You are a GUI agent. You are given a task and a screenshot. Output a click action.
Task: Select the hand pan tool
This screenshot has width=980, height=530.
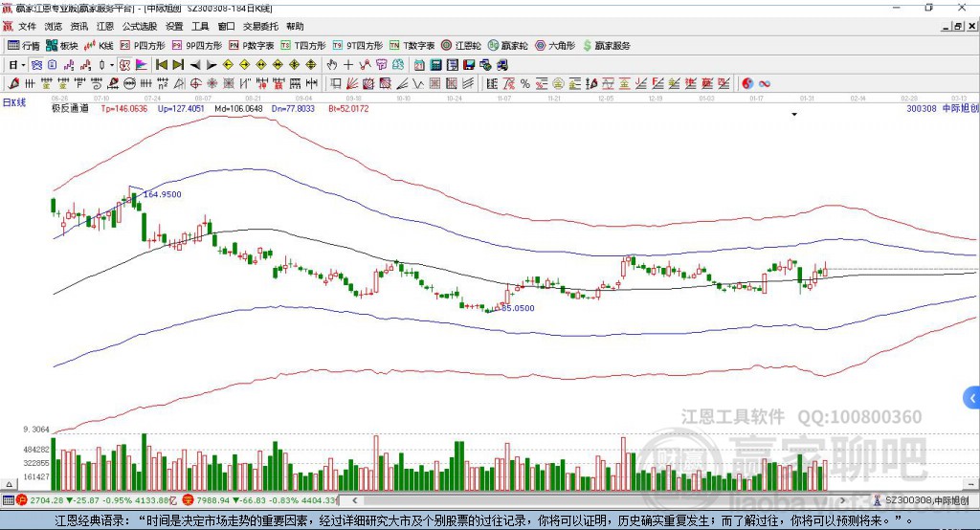click(331, 65)
